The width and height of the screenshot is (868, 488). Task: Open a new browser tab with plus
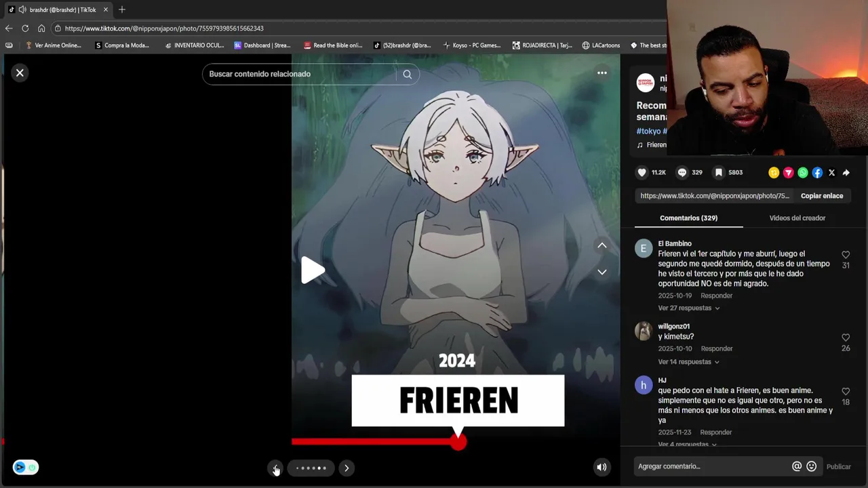click(x=122, y=9)
